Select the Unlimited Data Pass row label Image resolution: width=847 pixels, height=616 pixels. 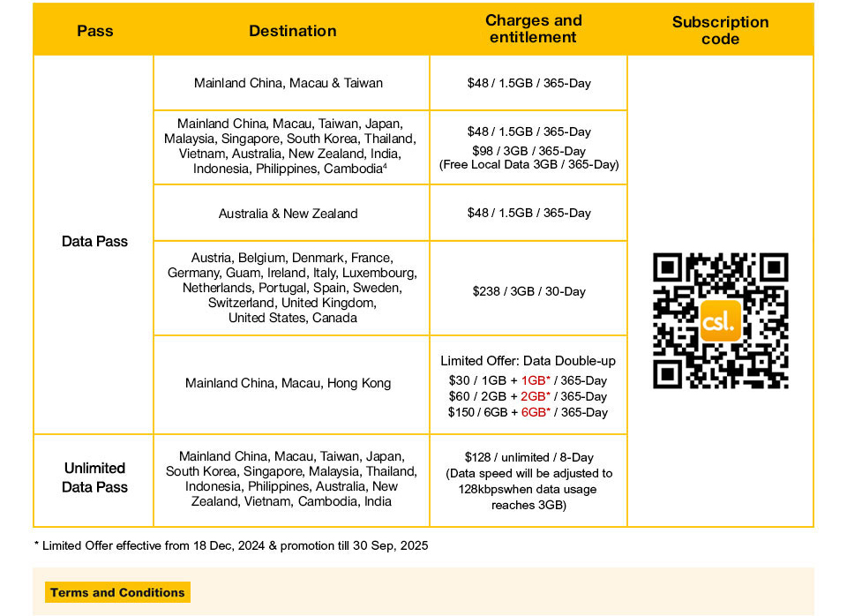94,477
